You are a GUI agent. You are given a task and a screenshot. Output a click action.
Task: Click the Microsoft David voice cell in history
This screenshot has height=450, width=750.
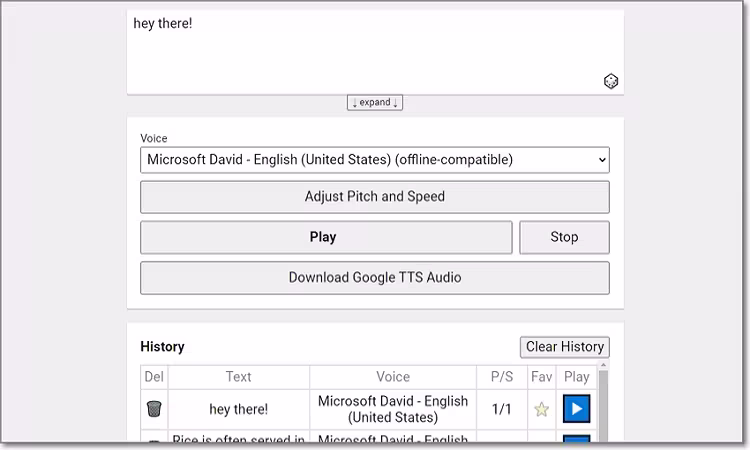393,409
